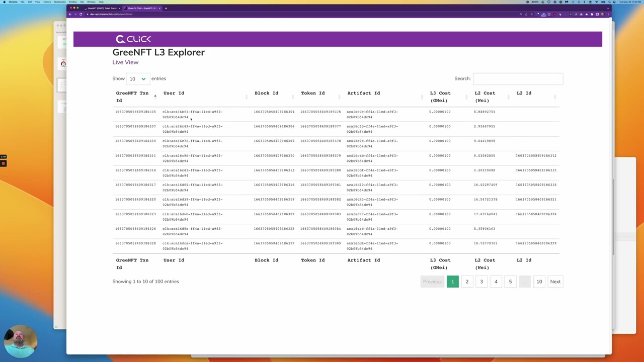Click L2 Cost value 18.53770301
This screenshot has width=644, height=362.
point(486,243)
